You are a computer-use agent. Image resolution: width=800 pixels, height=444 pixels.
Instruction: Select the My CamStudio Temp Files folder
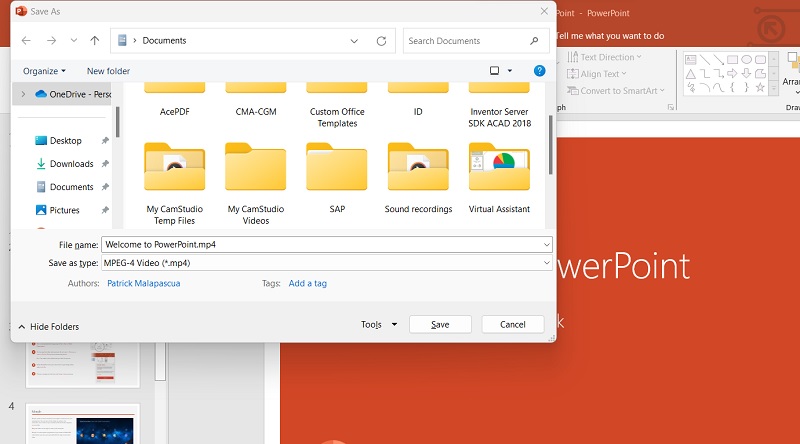(x=174, y=184)
